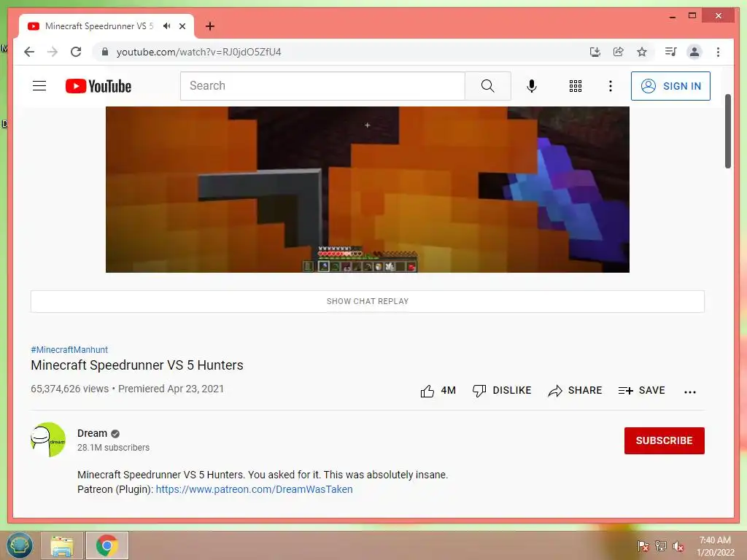Viewport: 747px width, 560px height.
Task: View site info via padlock icon
Action: coord(105,52)
